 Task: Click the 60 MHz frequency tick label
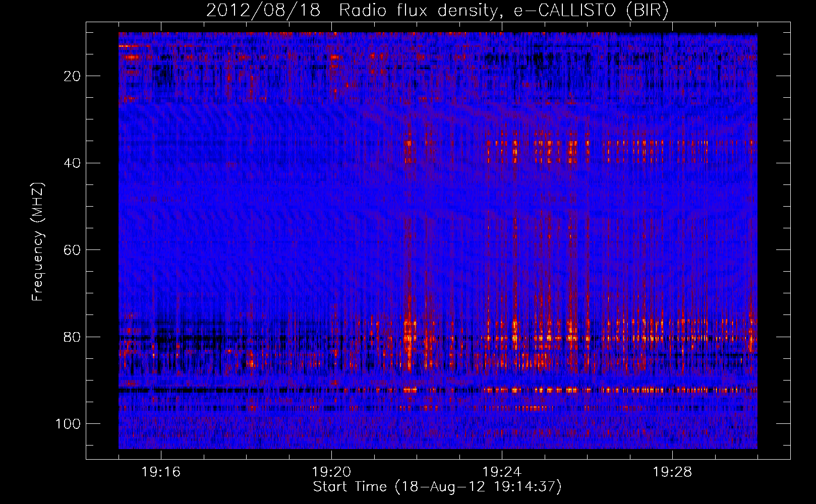[x=73, y=250]
